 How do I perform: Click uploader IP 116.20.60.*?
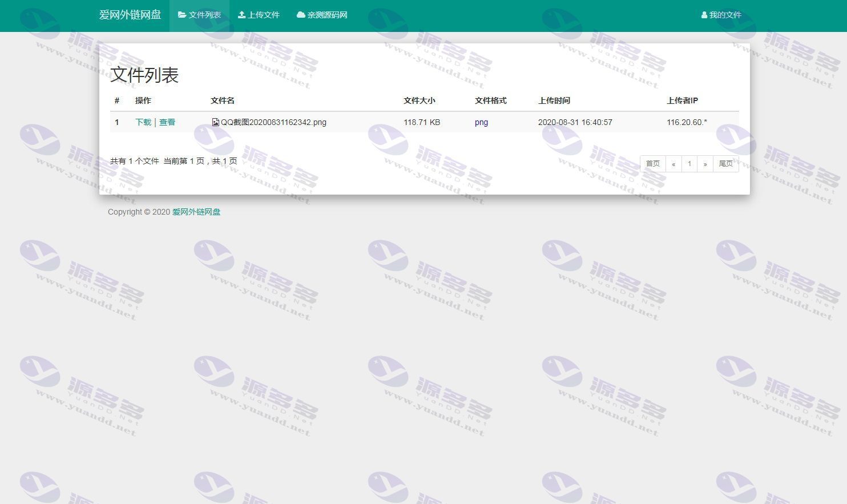[x=687, y=122]
